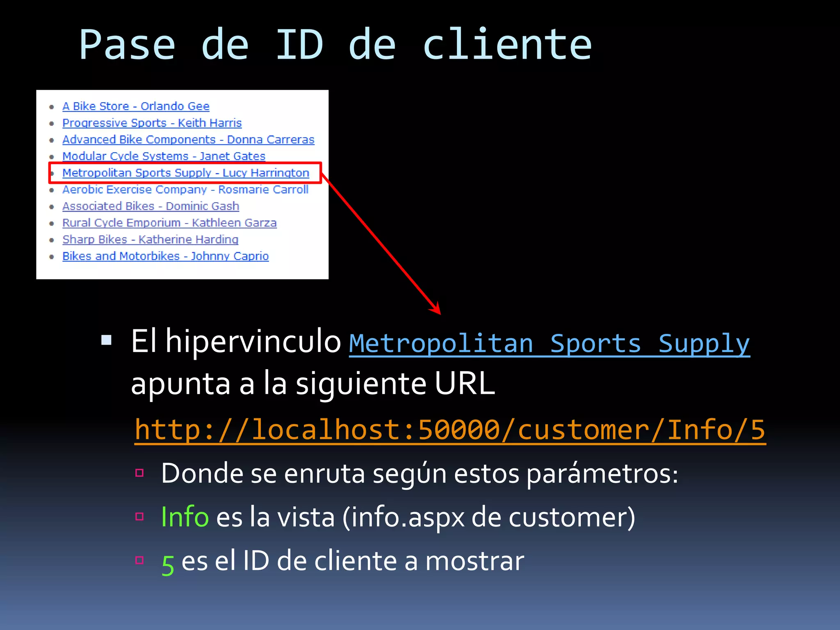
Task: Open Aerobic Exercise Company - Rosmarie Carroll link
Action: coord(185,189)
